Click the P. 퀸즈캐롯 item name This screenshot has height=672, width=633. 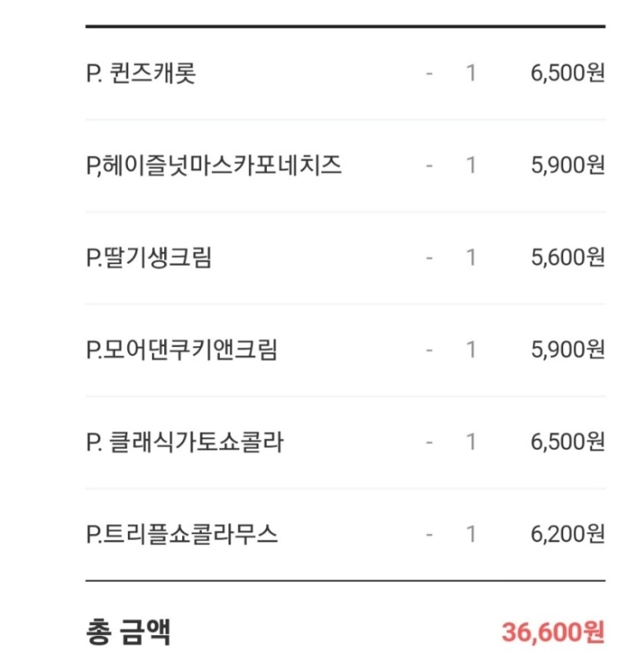[x=140, y=74]
